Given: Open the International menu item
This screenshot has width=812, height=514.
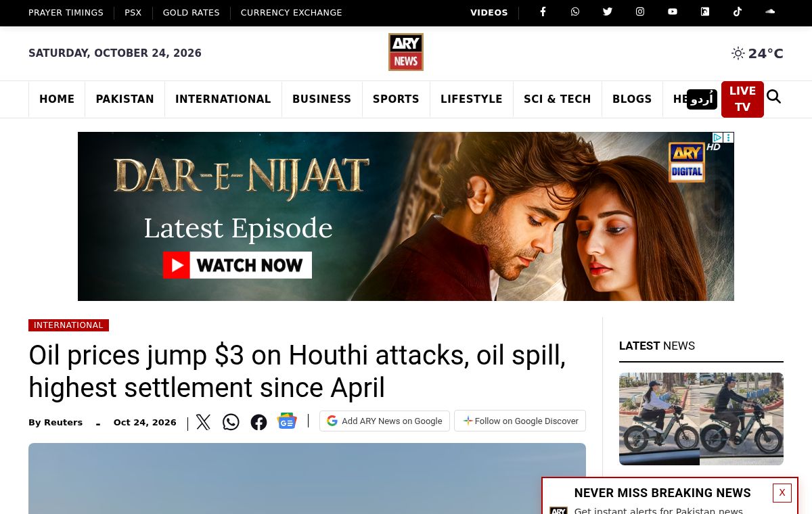Looking at the screenshot, I should [x=223, y=99].
